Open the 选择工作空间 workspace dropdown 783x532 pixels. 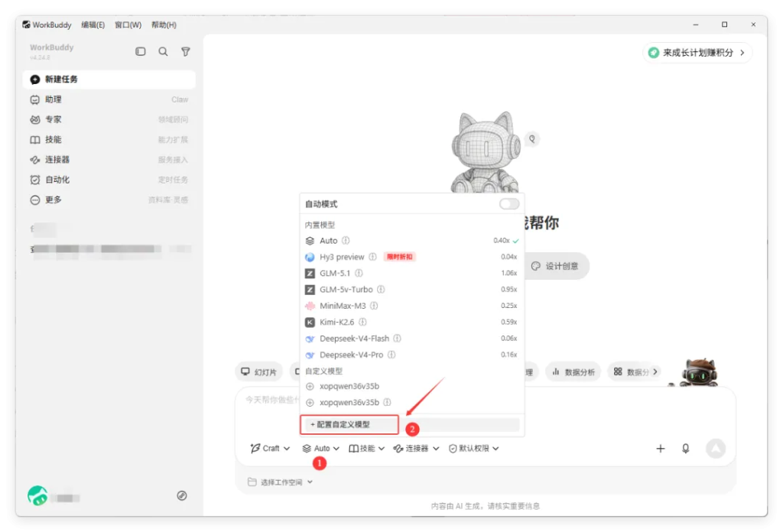coord(280,482)
